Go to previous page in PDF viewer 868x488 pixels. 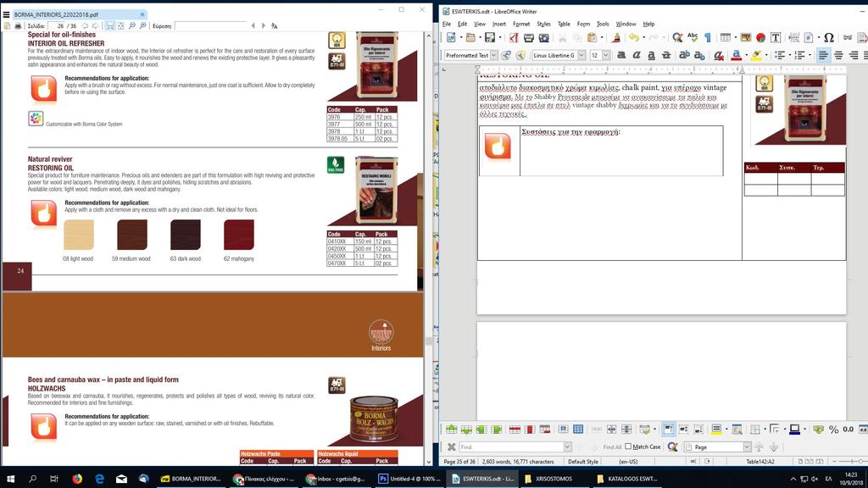click(85, 26)
